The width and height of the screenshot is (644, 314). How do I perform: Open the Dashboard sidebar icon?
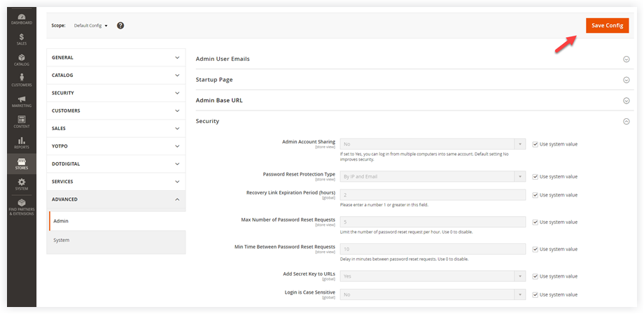pyautogui.click(x=22, y=20)
